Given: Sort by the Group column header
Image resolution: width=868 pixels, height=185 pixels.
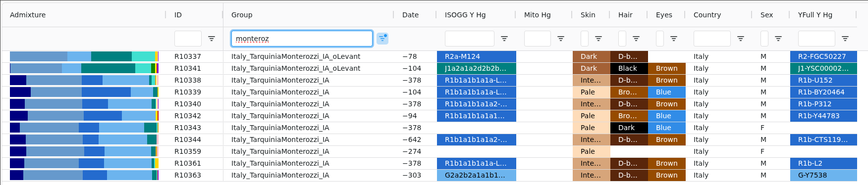Looking at the screenshot, I should (242, 15).
